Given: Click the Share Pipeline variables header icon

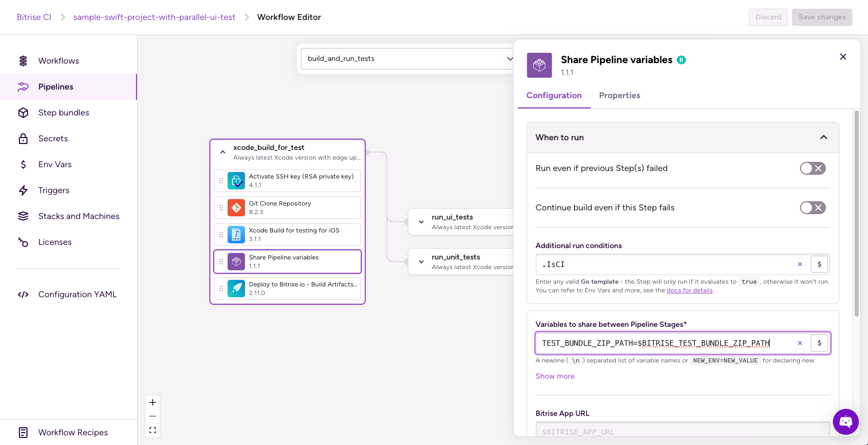Looking at the screenshot, I should (539, 65).
